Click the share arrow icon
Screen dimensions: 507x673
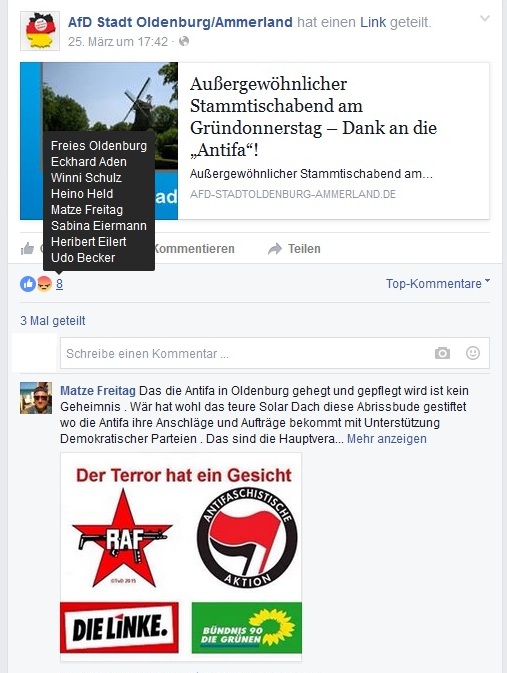[275, 249]
